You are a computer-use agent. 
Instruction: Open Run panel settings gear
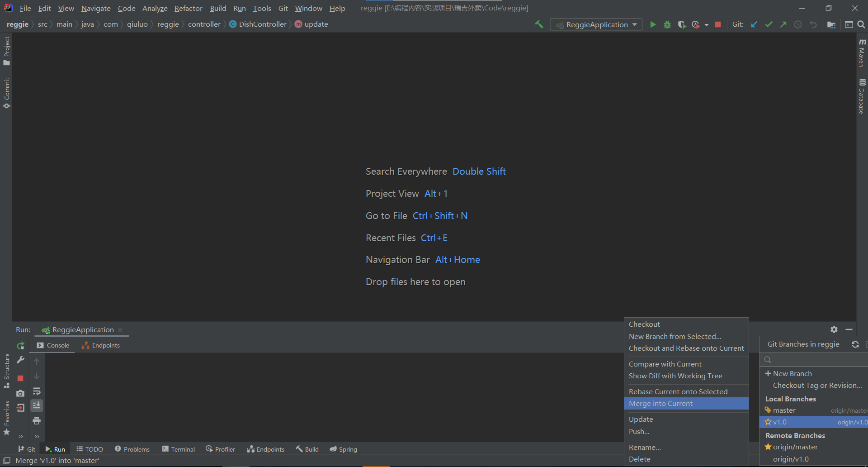(834, 329)
